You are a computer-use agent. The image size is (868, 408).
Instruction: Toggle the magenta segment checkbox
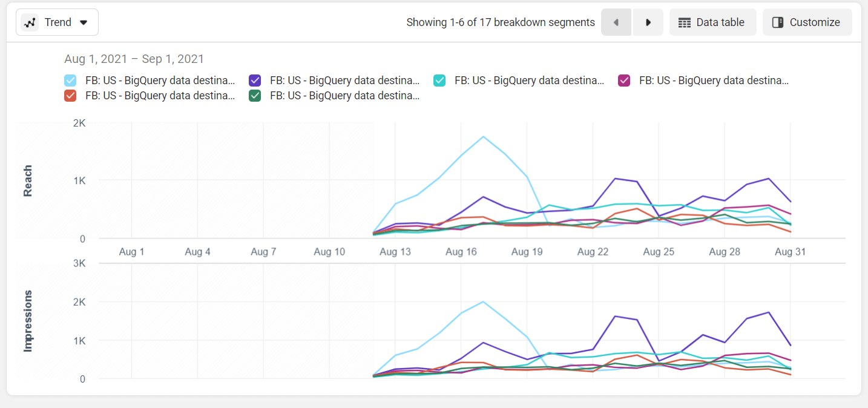tap(624, 80)
